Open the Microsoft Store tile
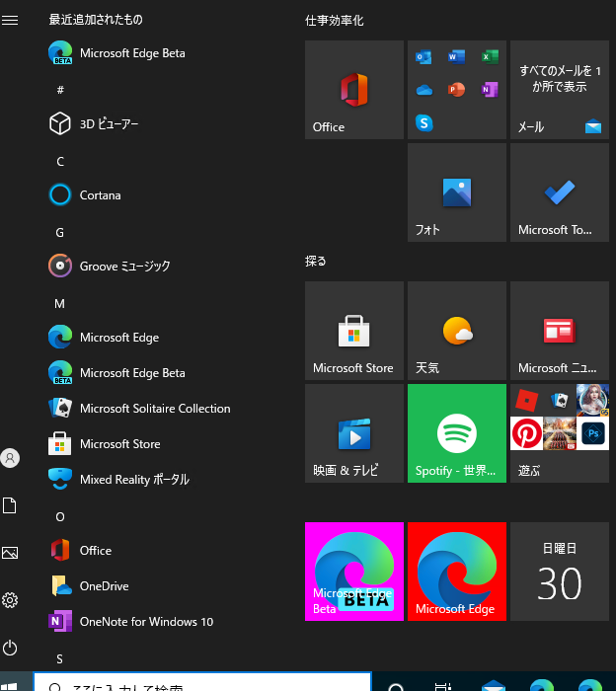 click(354, 331)
